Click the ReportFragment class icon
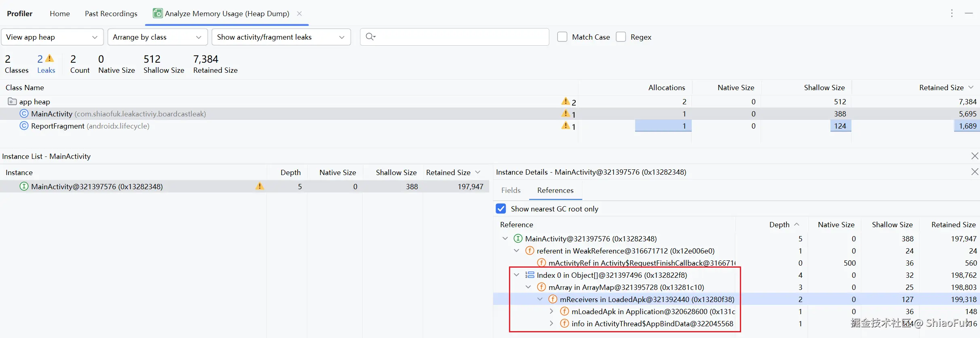Screen dimensions: 980x338 tap(24, 126)
